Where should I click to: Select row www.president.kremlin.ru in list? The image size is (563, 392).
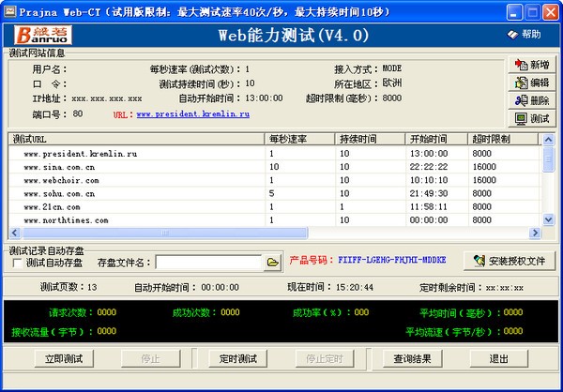tap(274, 154)
